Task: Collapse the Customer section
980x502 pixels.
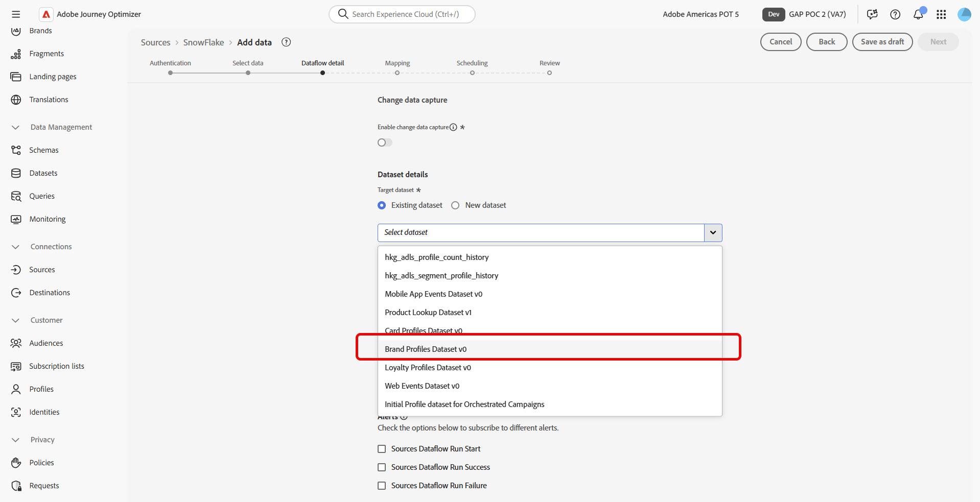Action: [16, 320]
